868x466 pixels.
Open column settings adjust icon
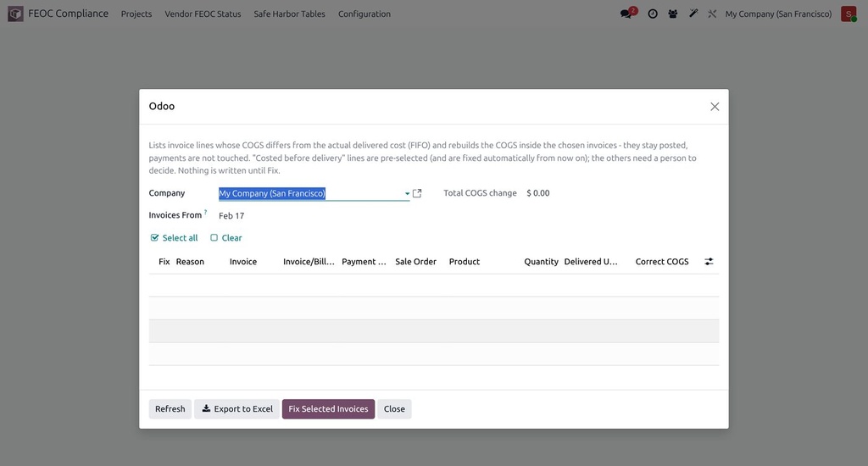click(709, 261)
